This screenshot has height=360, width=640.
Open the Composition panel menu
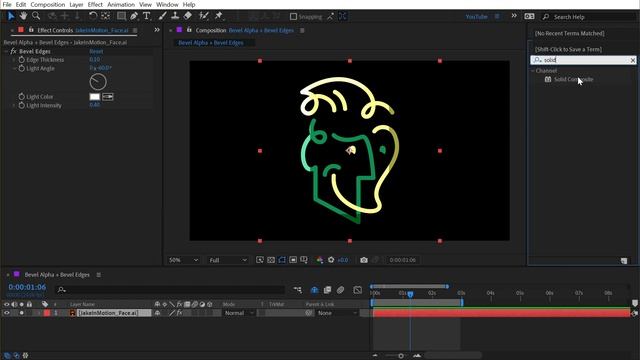(x=302, y=30)
